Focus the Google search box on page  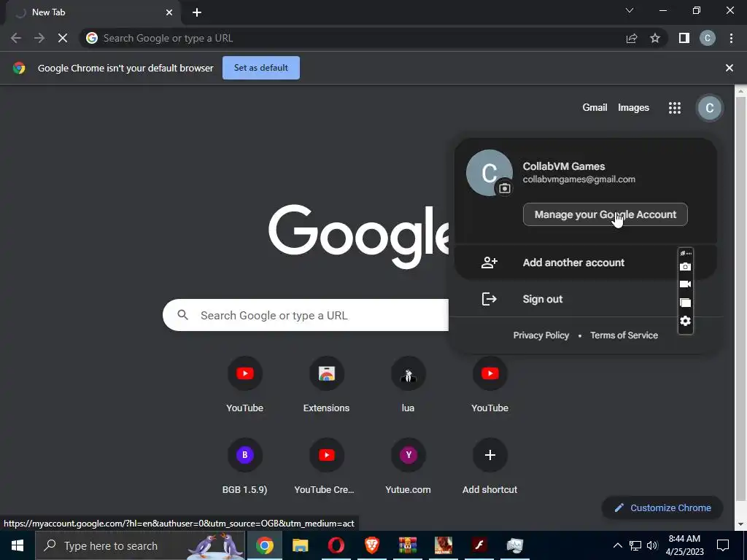[306, 315]
